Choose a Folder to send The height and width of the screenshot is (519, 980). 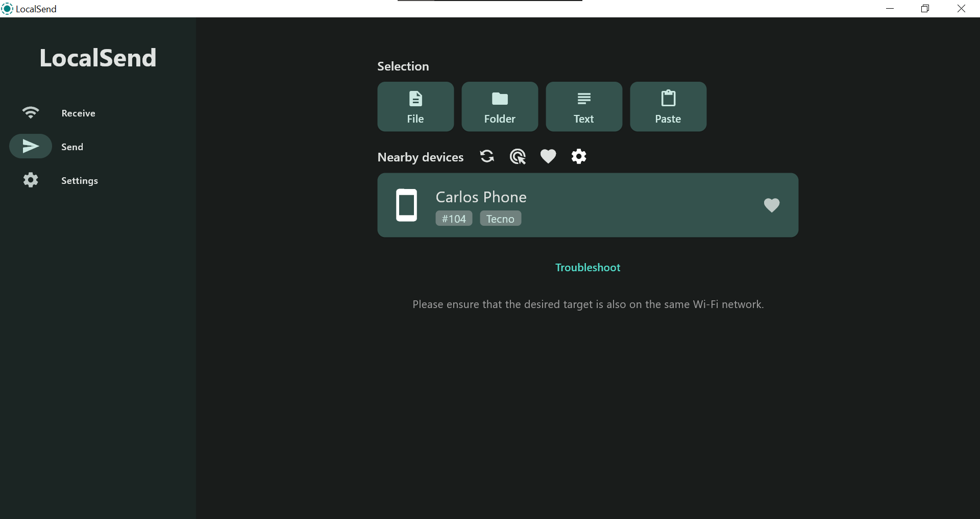point(500,107)
